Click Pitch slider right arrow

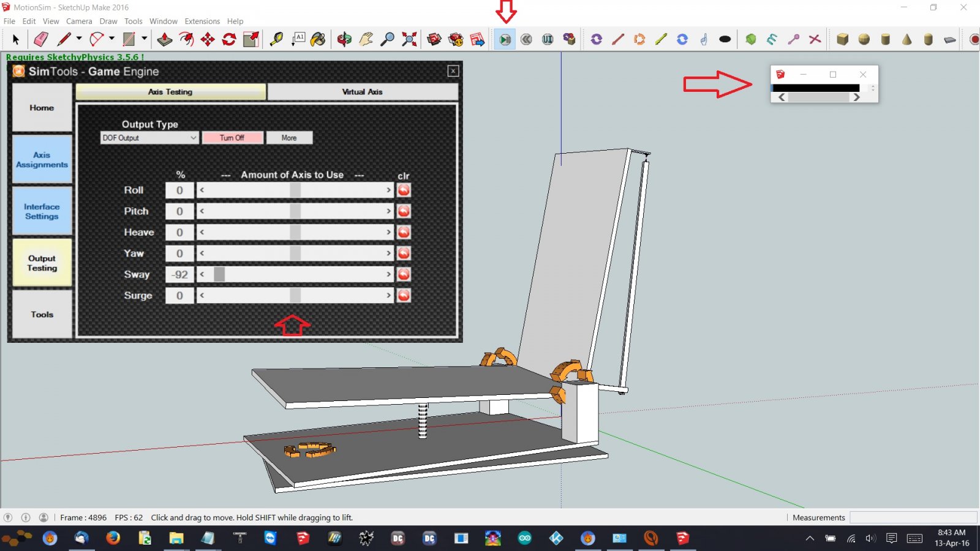pos(388,211)
